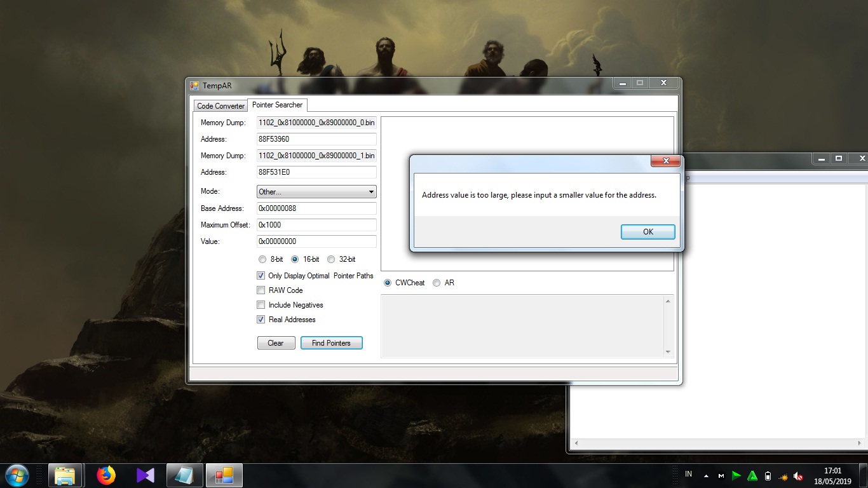The image size is (868, 488).
Task: Click the battery tray icon
Action: point(768,476)
